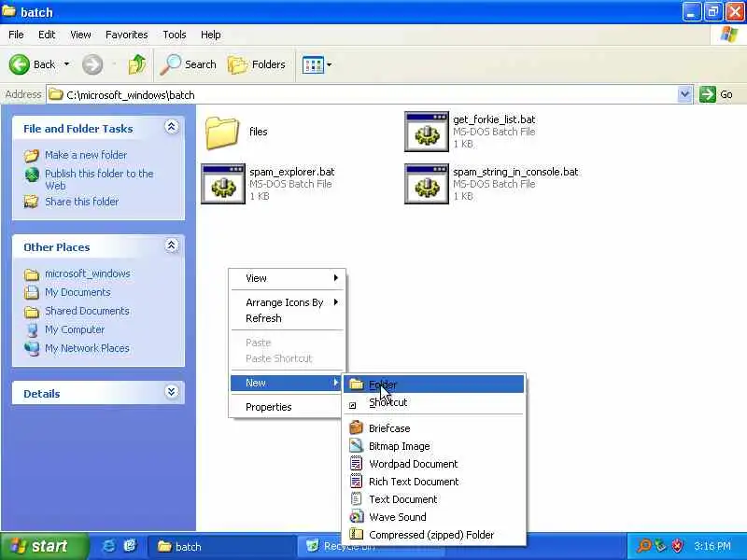Open the View menu in menu bar
Viewport: 747px width, 560px height.
point(80,35)
